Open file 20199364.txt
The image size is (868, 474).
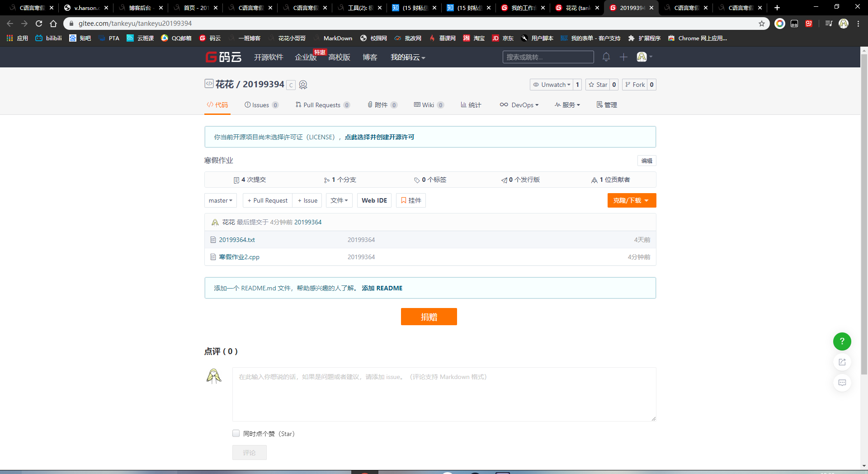pos(237,240)
